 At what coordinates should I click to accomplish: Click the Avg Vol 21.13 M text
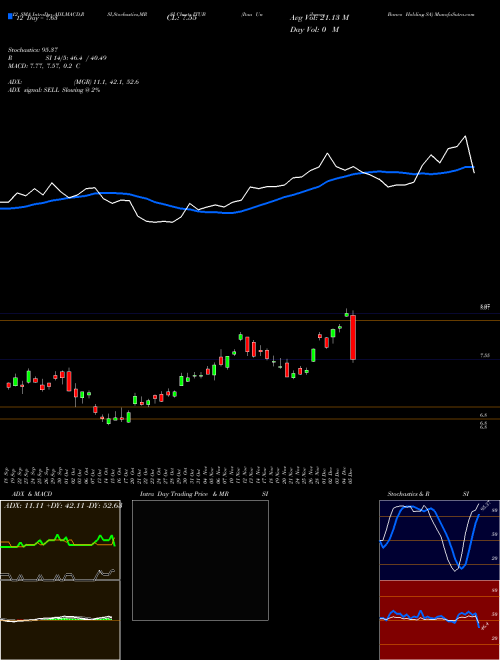click(x=319, y=18)
